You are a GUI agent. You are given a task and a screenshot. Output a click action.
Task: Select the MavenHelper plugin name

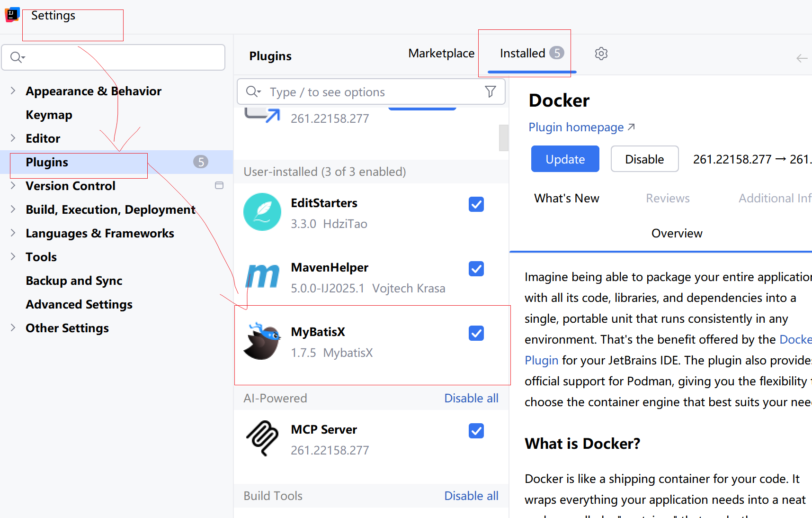pyautogui.click(x=330, y=267)
